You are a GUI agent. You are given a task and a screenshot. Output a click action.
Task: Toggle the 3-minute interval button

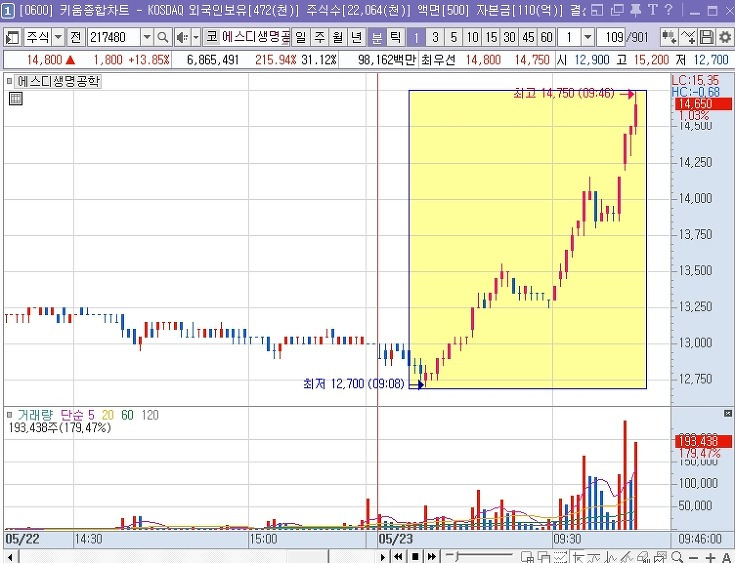[x=435, y=37]
